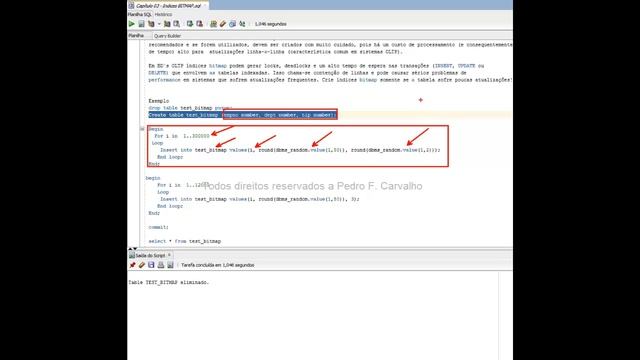The image size is (640, 360).
Task: Switch to the Planilha SQL tab
Action: click(139, 15)
